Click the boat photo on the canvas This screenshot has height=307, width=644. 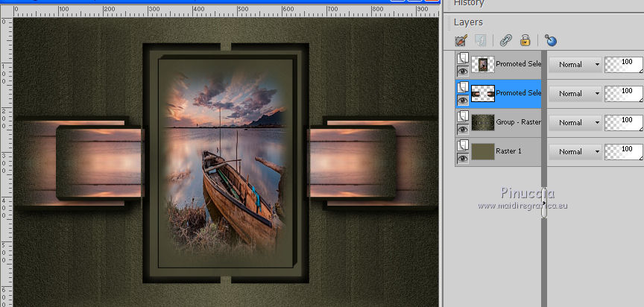pos(226,162)
